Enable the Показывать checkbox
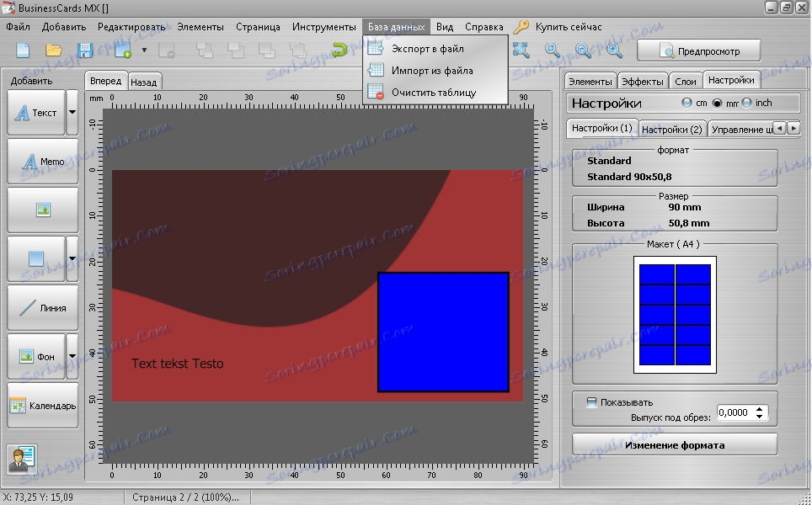Screen dimensions: 812x505 coord(591,402)
